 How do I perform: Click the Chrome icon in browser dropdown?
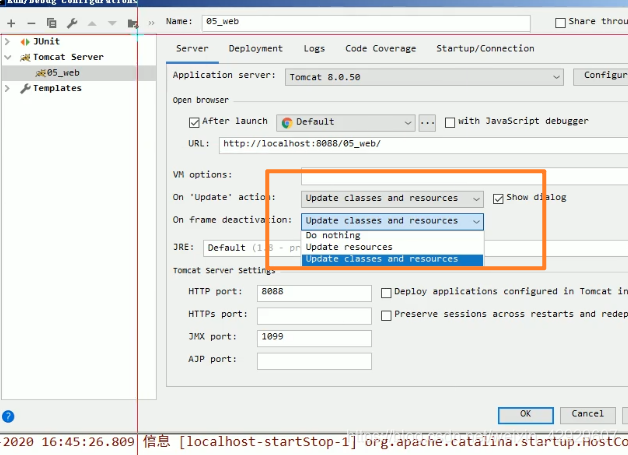[287, 123]
